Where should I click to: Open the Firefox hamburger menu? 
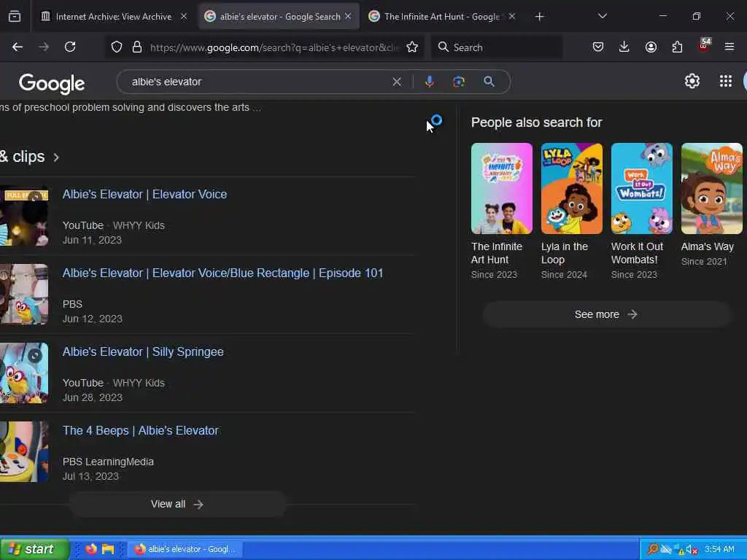[729, 47]
